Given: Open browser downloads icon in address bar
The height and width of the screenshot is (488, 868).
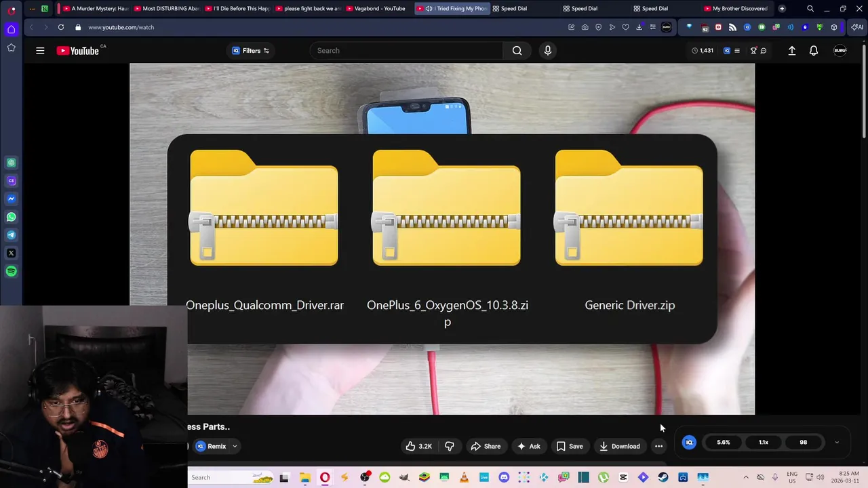Looking at the screenshot, I should coord(639,27).
